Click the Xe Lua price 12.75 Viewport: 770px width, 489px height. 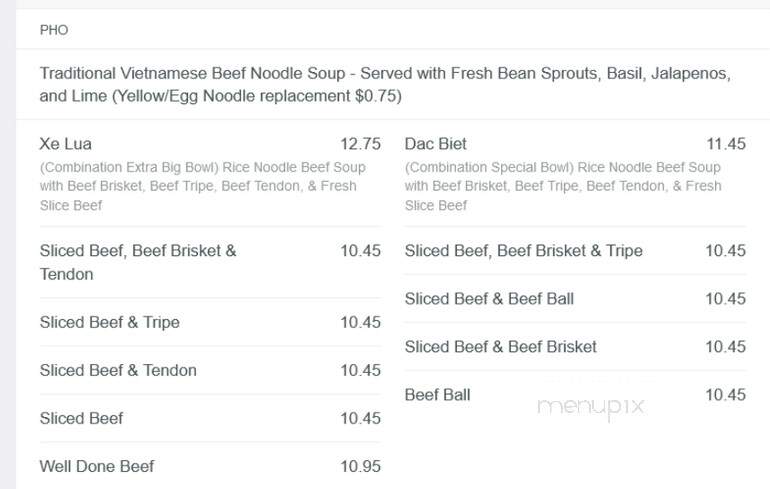click(x=360, y=144)
